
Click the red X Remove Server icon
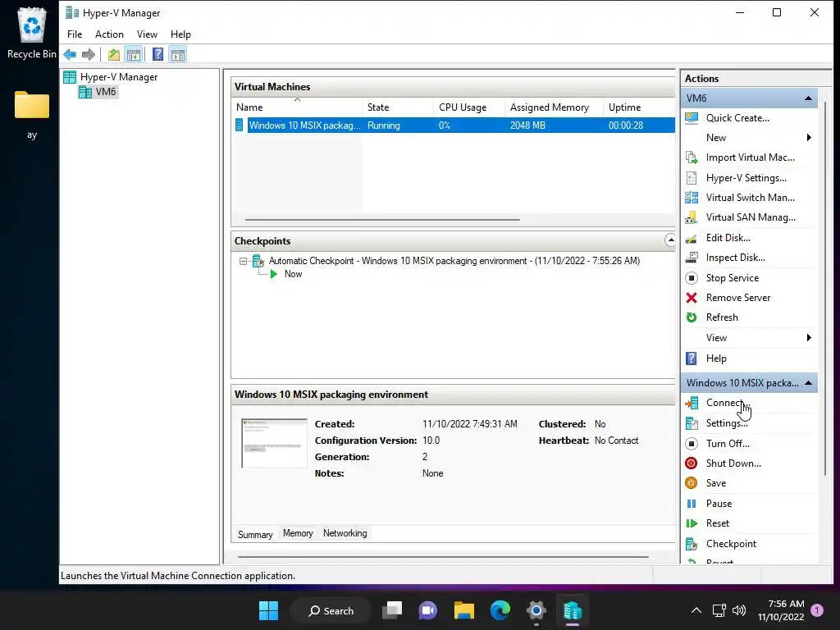pos(692,298)
